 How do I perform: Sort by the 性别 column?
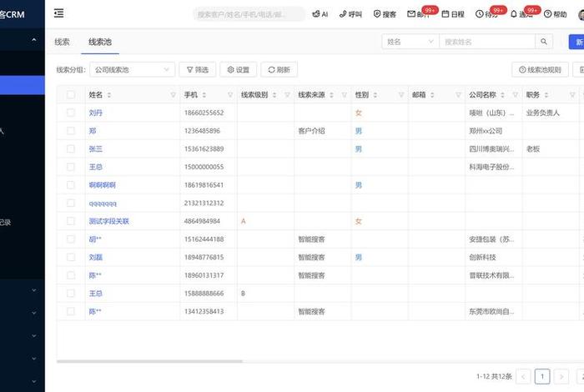pyautogui.click(x=375, y=95)
